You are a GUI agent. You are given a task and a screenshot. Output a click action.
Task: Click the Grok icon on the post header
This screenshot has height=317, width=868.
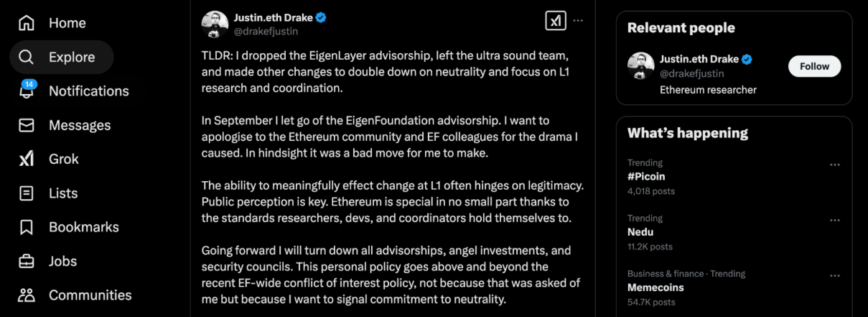click(555, 21)
